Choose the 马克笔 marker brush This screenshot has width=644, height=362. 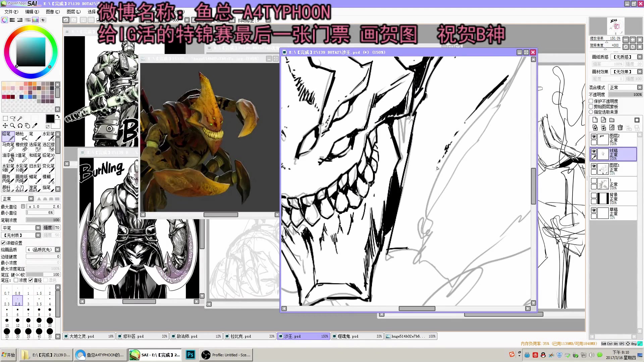pyautogui.click(x=8, y=147)
